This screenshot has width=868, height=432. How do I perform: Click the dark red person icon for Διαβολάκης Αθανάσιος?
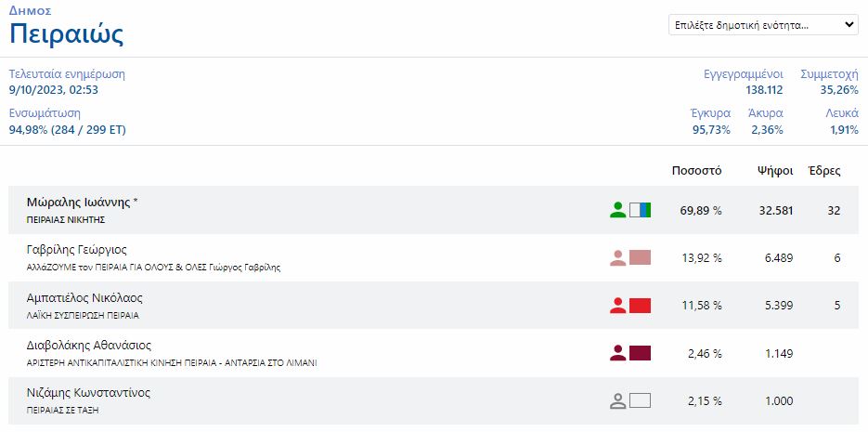click(x=618, y=353)
